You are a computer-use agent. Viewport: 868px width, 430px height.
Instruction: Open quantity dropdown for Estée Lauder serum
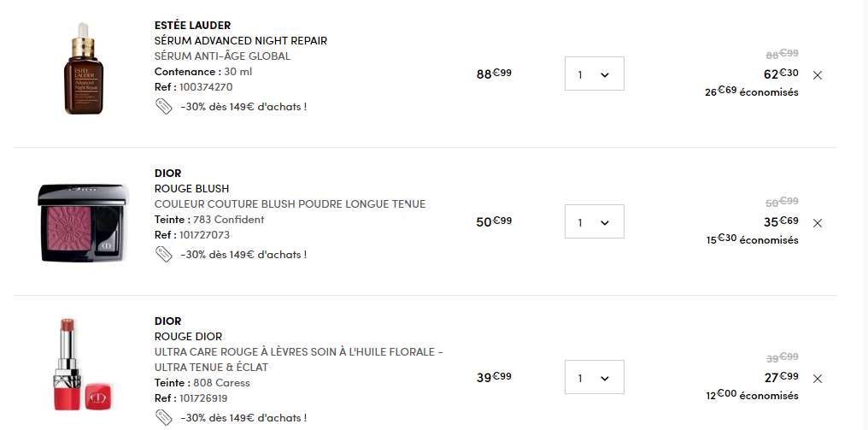tap(594, 74)
